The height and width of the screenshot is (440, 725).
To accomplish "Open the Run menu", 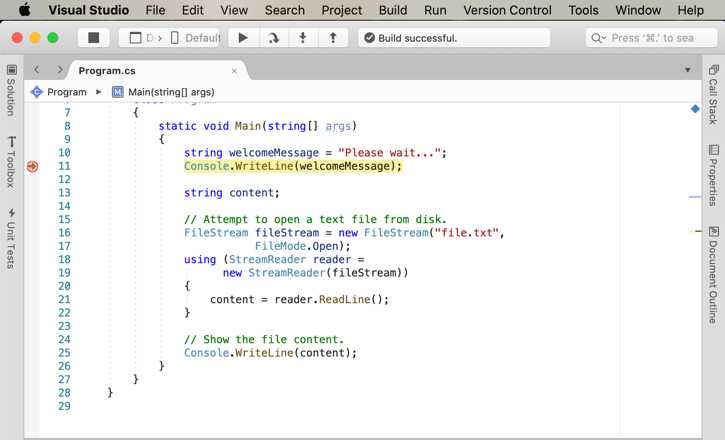I will click(x=435, y=10).
